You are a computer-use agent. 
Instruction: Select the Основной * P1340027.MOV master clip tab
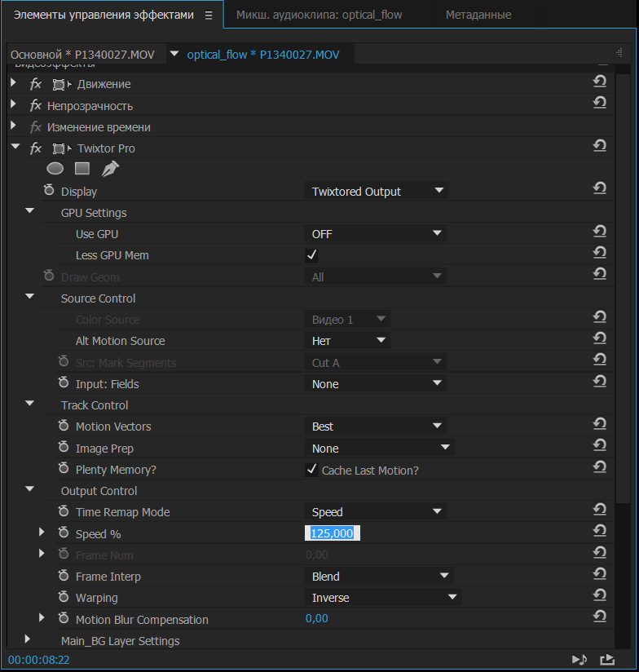[82, 55]
